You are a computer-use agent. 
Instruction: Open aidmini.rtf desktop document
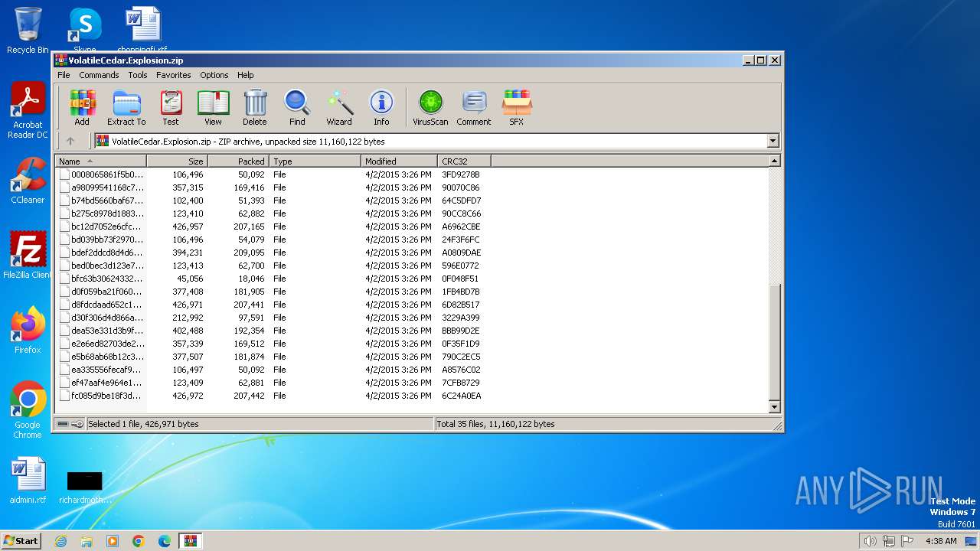[x=28, y=481]
